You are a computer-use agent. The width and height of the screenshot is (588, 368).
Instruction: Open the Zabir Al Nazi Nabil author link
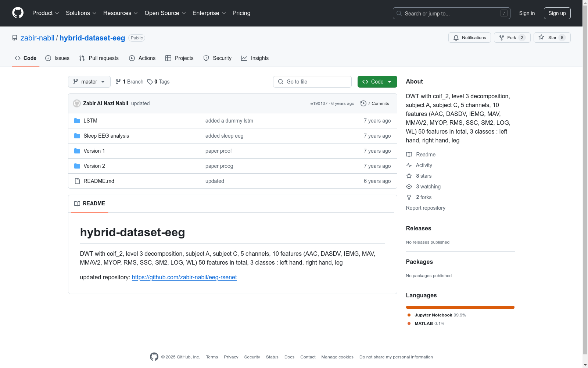click(106, 103)
